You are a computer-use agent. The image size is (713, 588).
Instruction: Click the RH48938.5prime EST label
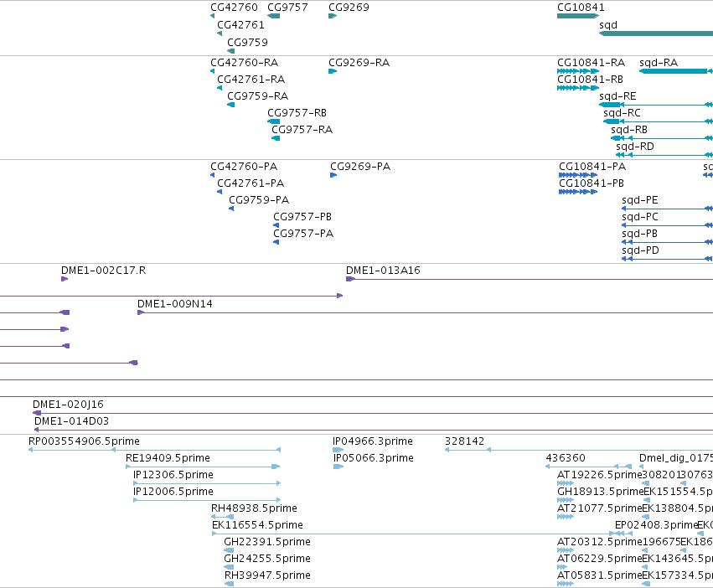(254, 508)
